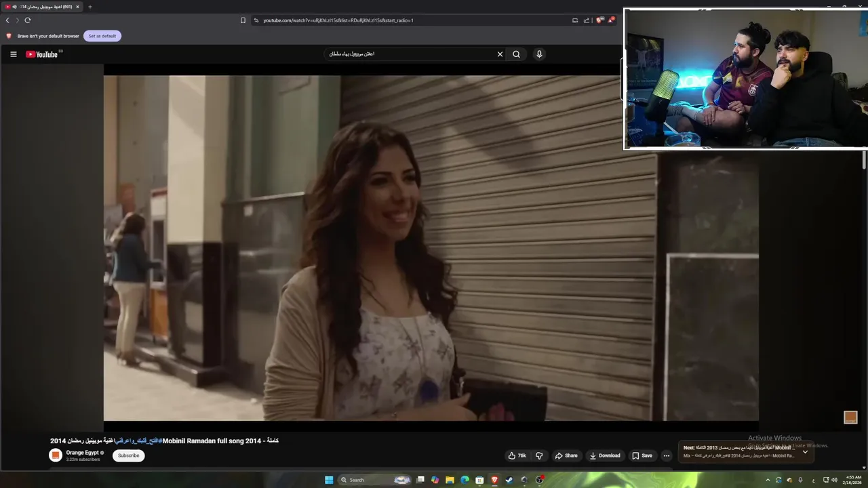Screen dimensions: 868x488
Task: Open the Windows Start menu
Action: [x=330, y=480]
